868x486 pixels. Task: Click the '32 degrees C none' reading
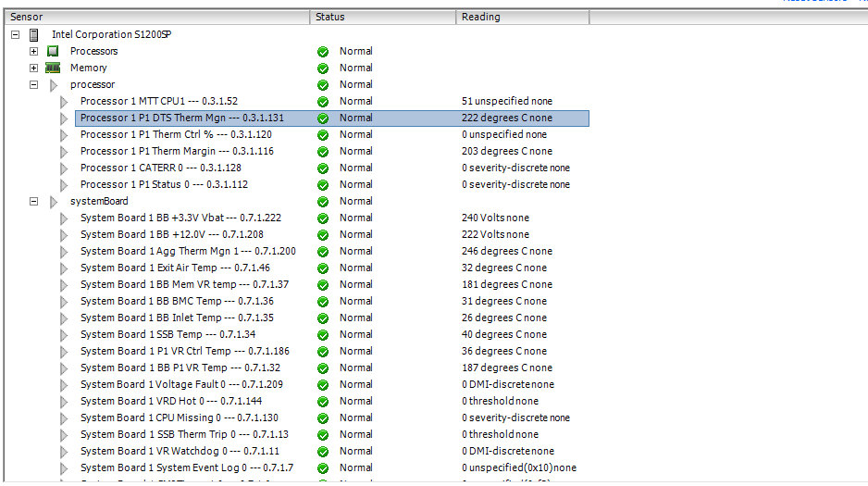point(504,268)
